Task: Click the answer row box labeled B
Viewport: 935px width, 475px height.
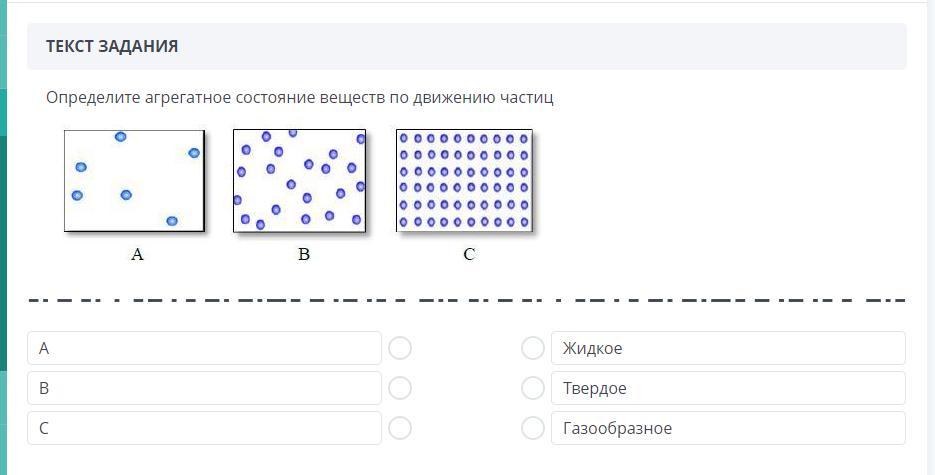Action: click(204, 388)
